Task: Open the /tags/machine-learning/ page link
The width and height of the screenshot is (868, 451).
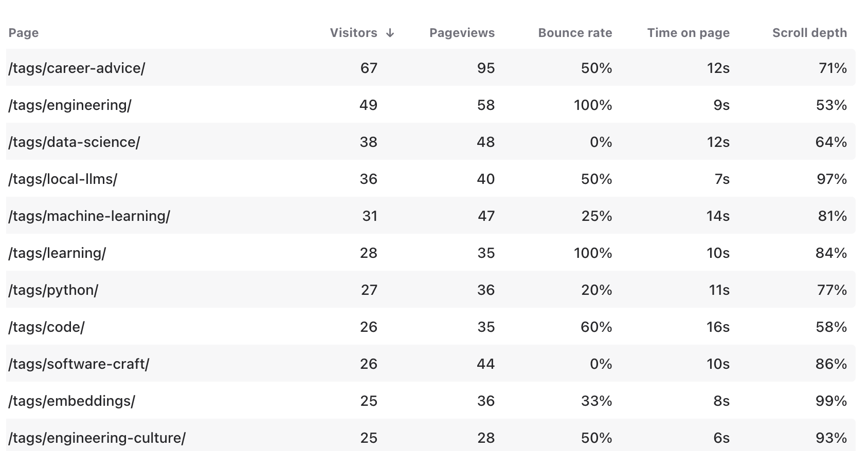Action: pos(89,216)
